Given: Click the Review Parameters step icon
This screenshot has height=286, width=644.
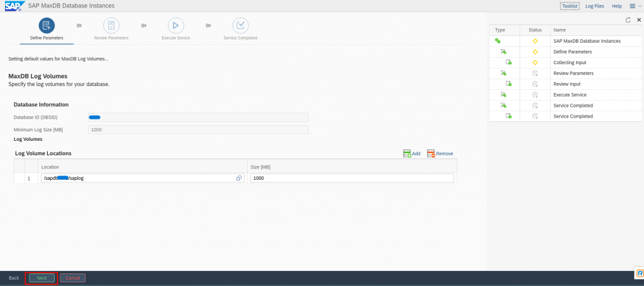Looking at the screenshot, I should click(111, 25).
